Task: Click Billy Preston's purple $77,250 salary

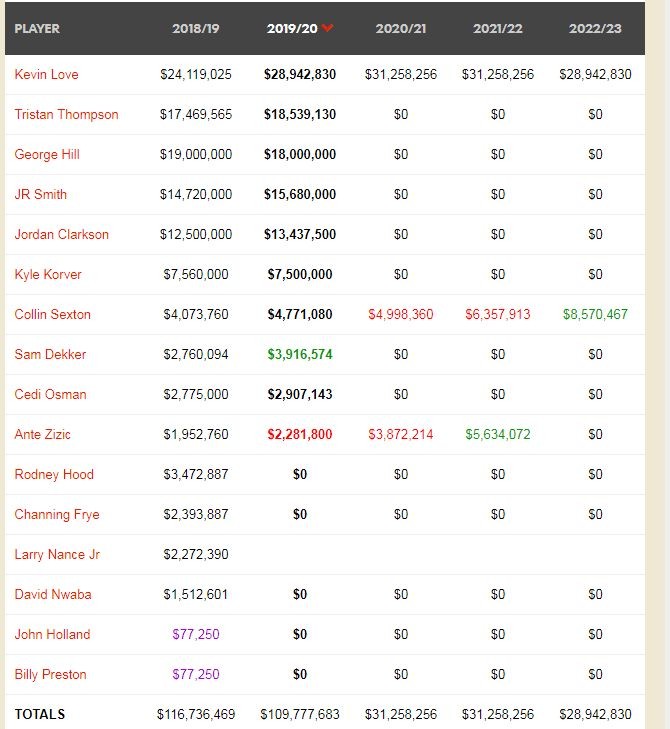Action: 196,674
